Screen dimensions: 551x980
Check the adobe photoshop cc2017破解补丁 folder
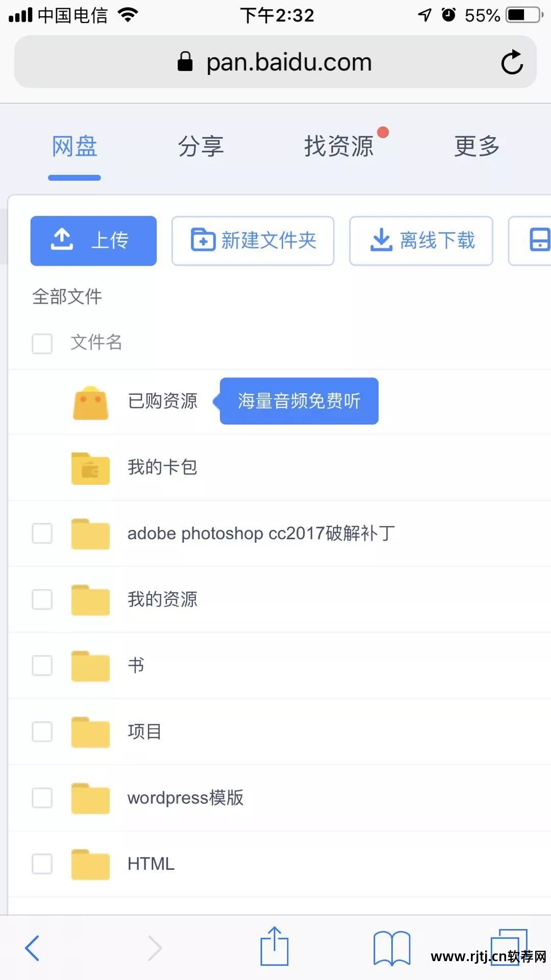42,534
